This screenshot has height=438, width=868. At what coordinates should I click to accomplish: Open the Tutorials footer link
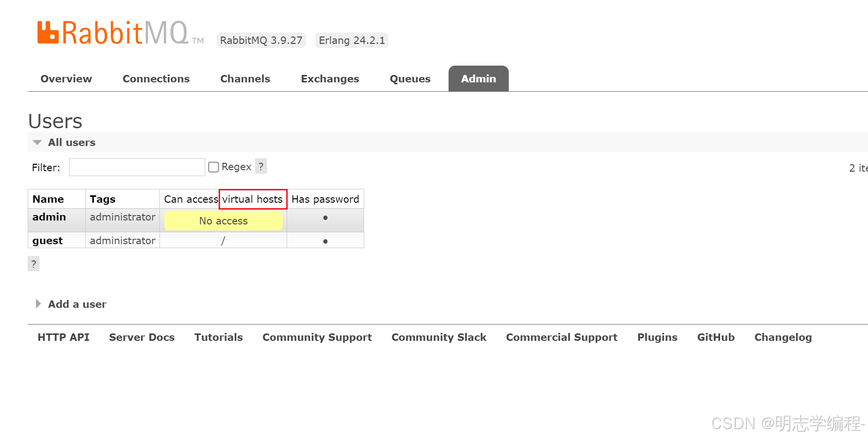click(x=219, y=337)
